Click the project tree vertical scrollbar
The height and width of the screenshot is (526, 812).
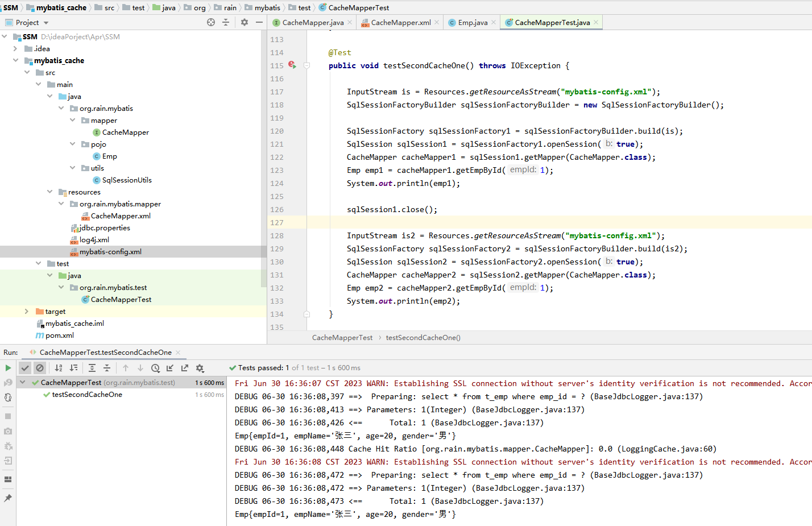point(264,159)
